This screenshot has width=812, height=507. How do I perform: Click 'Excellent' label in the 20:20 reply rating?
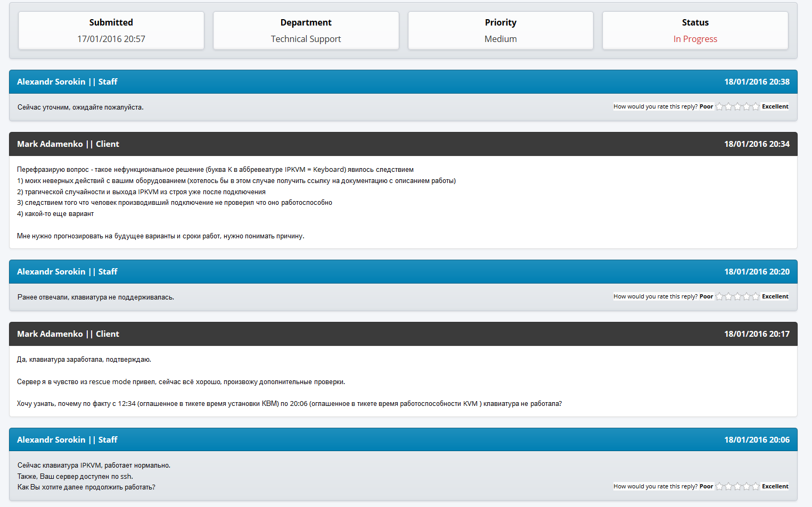point(775,296)
